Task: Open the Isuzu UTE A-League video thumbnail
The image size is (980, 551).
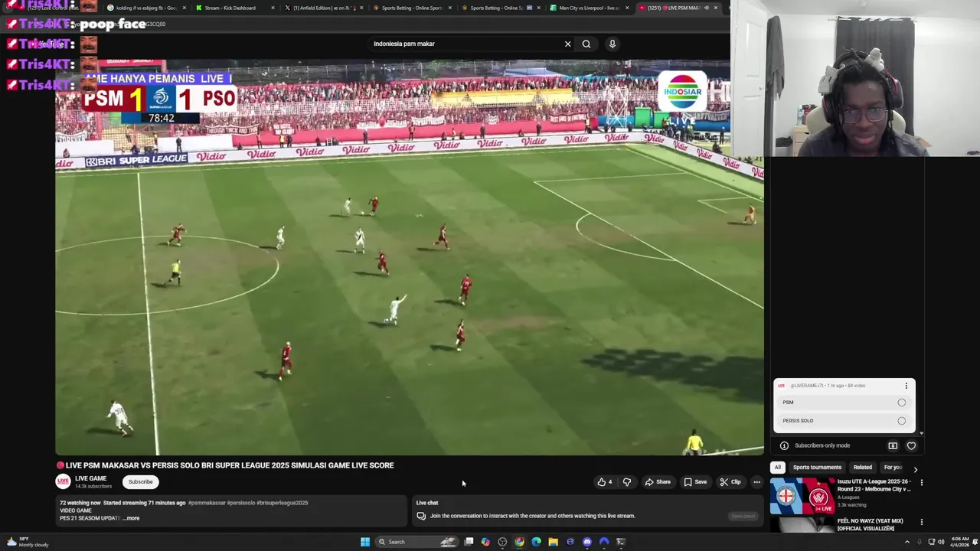Action: (802, 496)
